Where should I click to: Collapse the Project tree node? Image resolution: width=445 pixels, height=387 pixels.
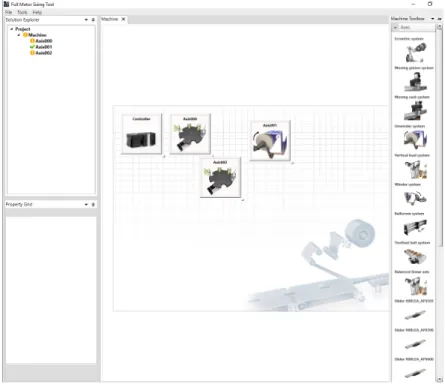12,29
